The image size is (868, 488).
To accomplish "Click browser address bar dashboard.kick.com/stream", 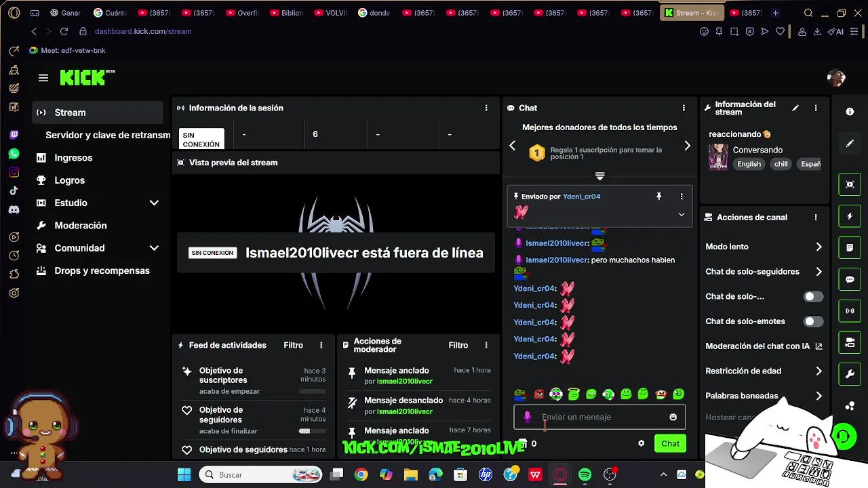I will (143, 31).
